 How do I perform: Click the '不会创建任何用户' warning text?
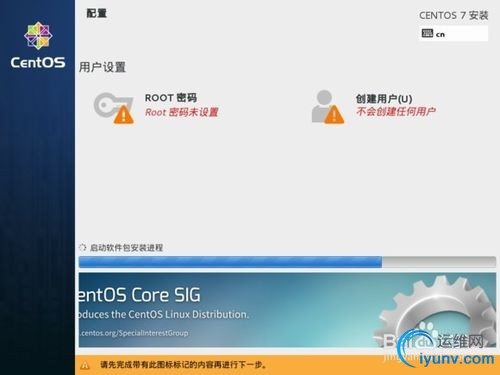point(396,111)
